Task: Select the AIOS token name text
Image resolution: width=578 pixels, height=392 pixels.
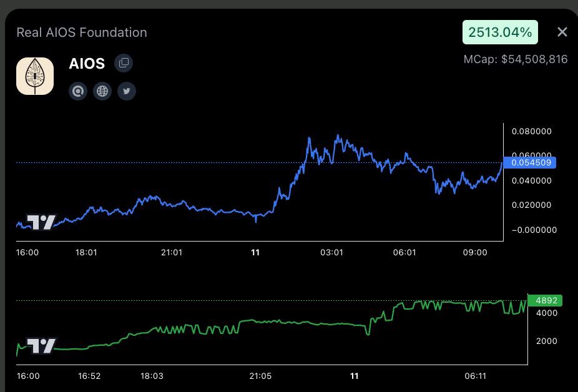Action: click(x=87, y=63)
